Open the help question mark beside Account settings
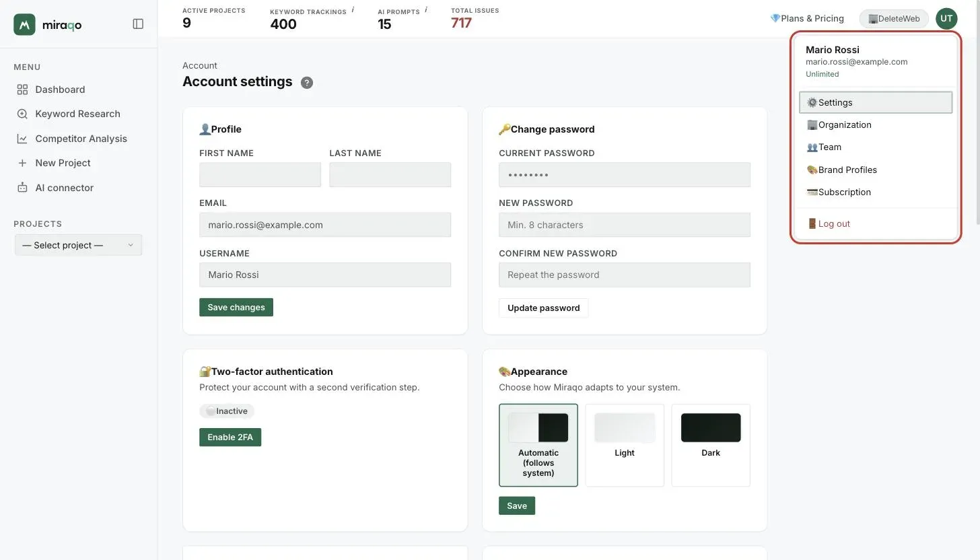The width and height of the screenshot is (980, 560). 307,83
